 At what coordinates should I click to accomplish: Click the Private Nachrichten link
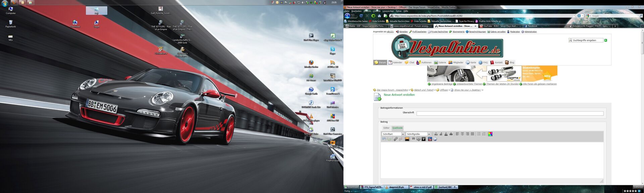pyautogui.click(x=439, y=32)
